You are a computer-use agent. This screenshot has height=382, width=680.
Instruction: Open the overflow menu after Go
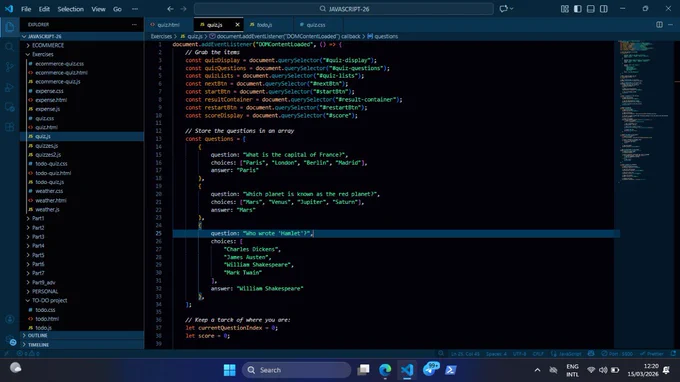pos(135,9)
